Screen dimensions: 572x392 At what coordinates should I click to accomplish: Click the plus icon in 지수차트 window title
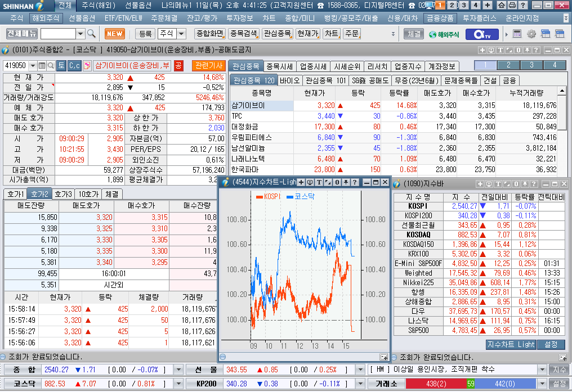301,182
